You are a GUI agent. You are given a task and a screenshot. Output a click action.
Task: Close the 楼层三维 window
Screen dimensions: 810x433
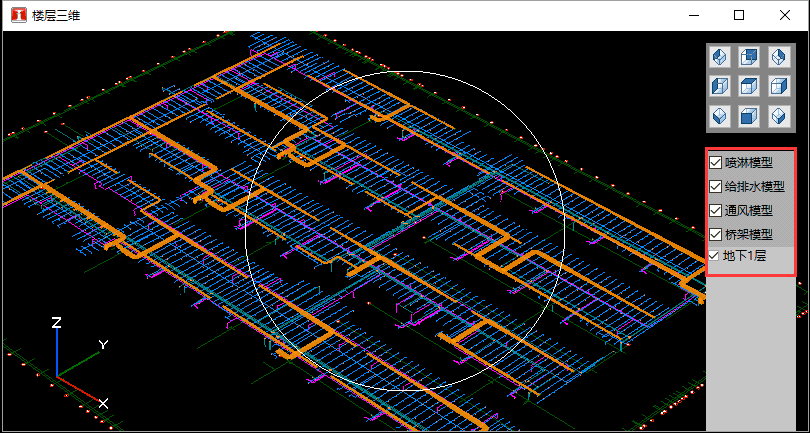(x=785, y=15)
